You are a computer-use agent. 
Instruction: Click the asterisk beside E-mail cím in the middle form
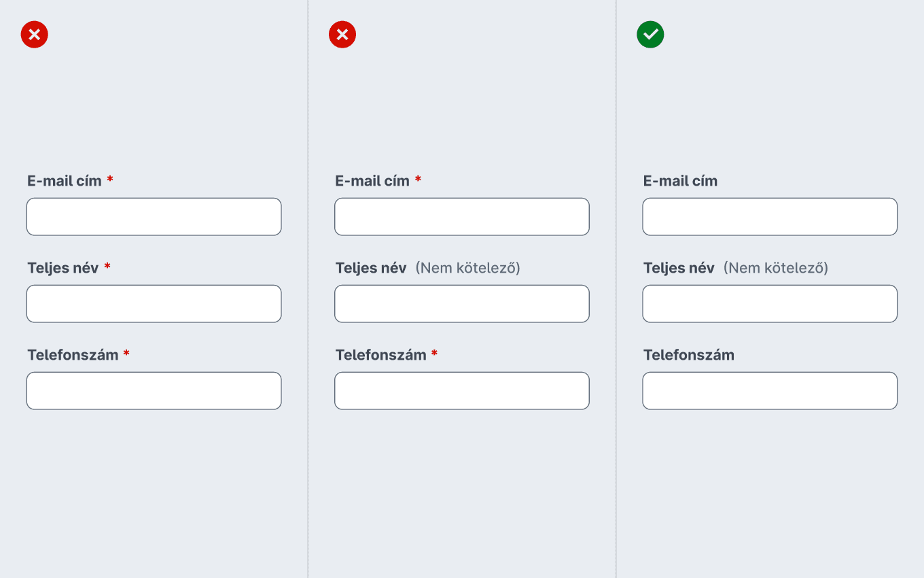(418, 179)
